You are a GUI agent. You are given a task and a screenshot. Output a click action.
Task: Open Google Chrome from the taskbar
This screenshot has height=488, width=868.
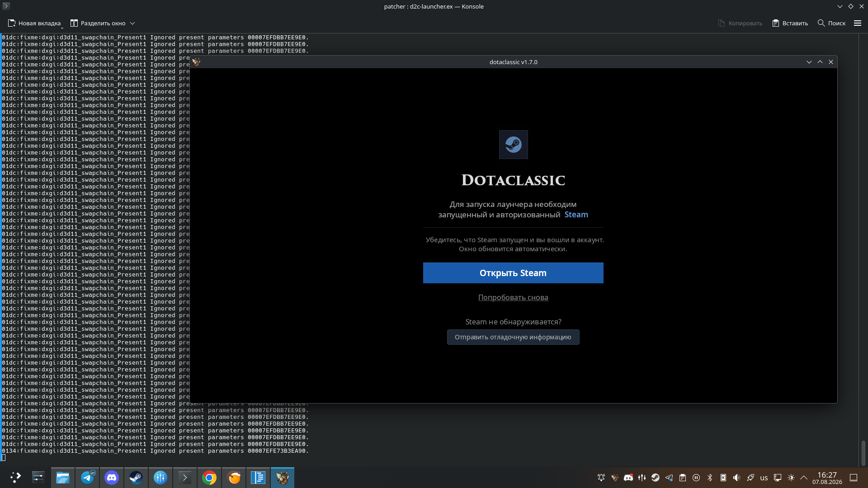point(209,478)
